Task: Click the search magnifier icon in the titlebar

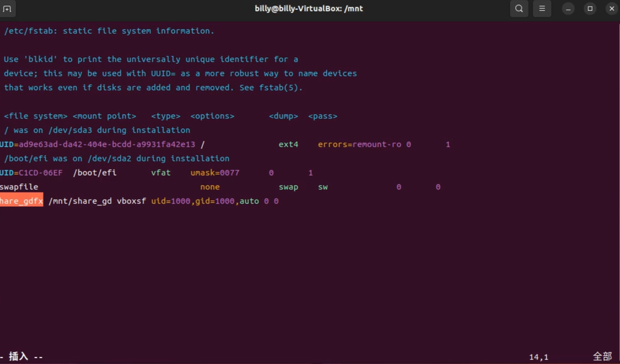Action: (519, 8)
